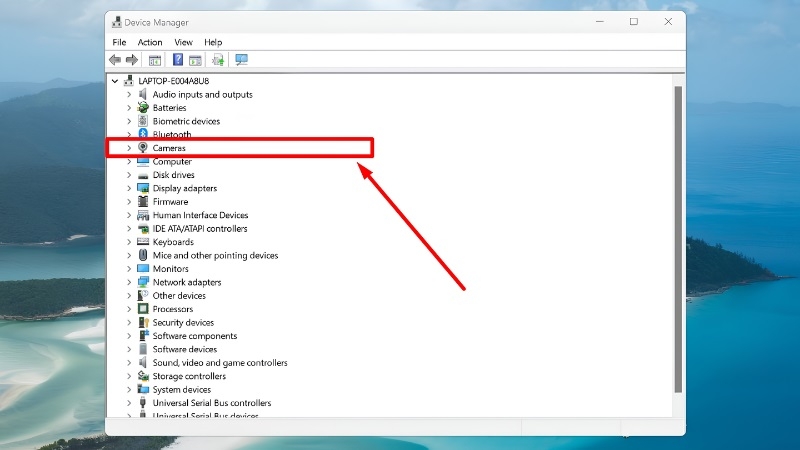Click the Show/Hide console tree toolbar icon
The image size is (800, 450).
click(x=155, y=60)
